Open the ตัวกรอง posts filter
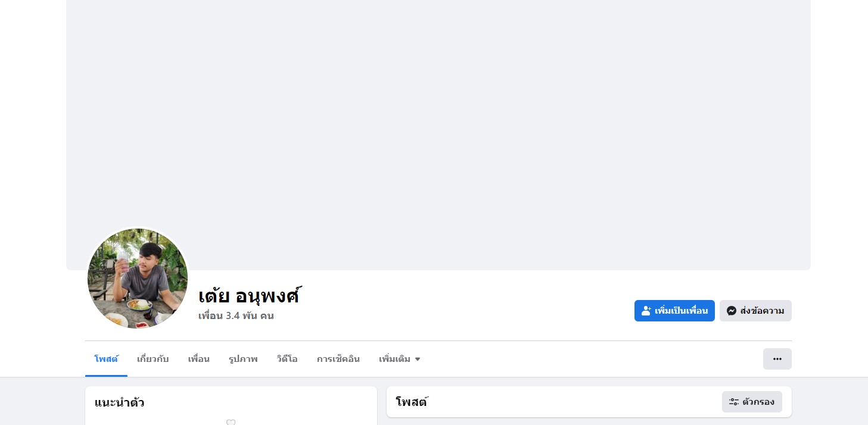This screenshot has height=425, width=868. (x=752, y=402)
